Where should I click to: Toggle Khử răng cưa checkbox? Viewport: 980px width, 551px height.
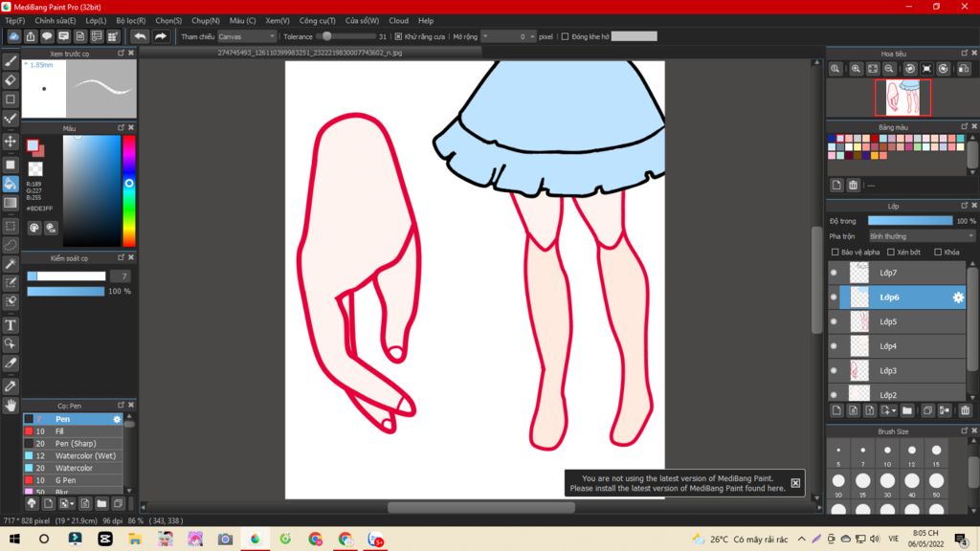click(398, 37)
